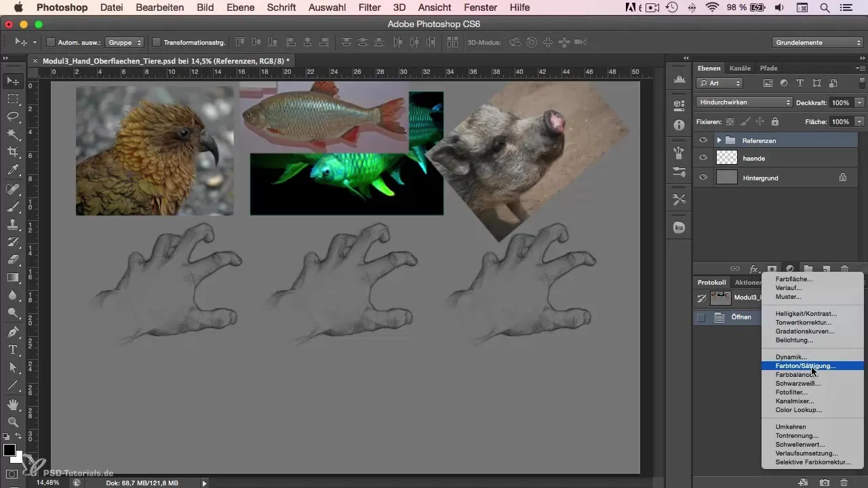Select the Zoom tool
Viewport: 868px width, 488px height.
(x=13, y=422)
